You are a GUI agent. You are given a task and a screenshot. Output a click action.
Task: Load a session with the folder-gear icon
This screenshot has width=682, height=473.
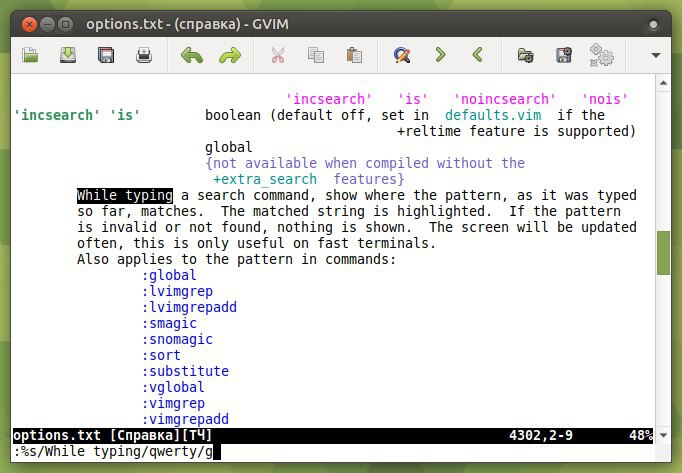click(x=525, y=55)
